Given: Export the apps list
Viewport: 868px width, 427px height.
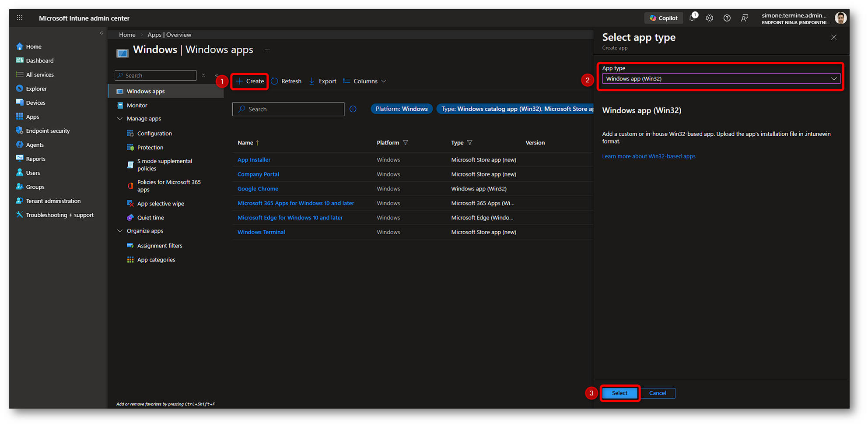Looking at the screenshot, I should coord(323,81).
